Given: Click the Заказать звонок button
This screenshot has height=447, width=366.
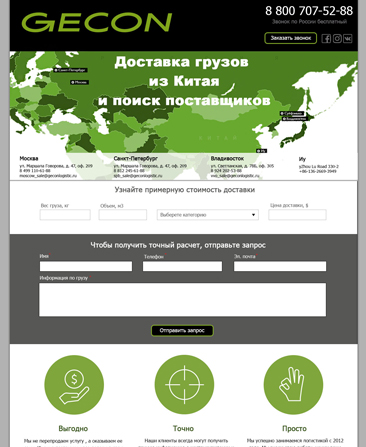Looking at the screenshot, I should [290, 38].
